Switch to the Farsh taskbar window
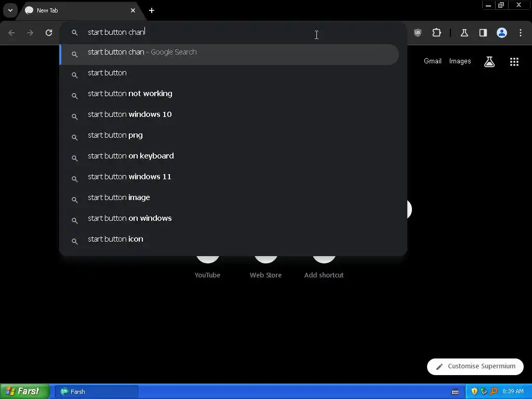 [x=96, y=392]
